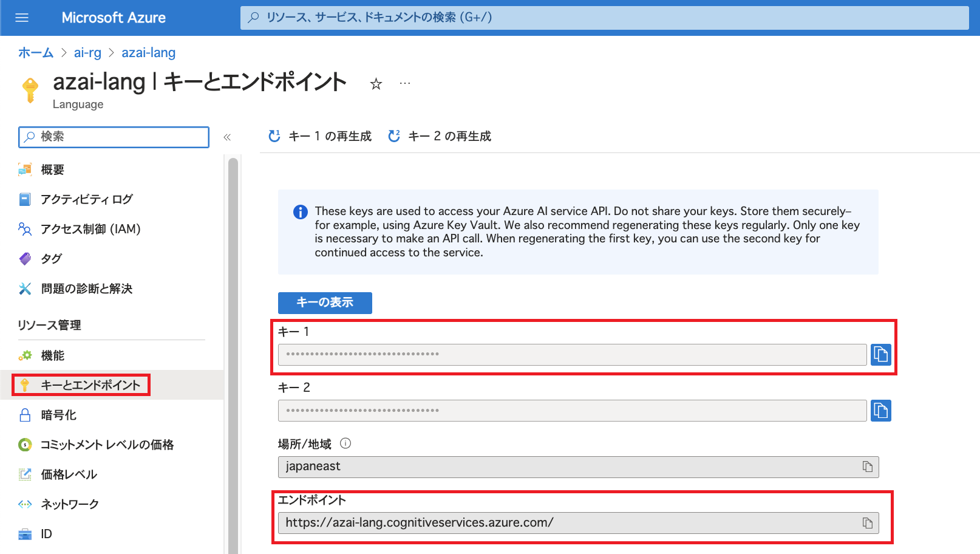Click the info icon in notice banner
Viewport: 980px width, 554px height.
pyautogui.click(x=300, y=212)
